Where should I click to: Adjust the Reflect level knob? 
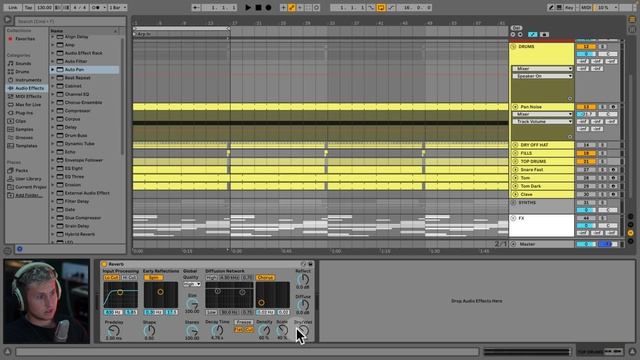tap(303, 280)
